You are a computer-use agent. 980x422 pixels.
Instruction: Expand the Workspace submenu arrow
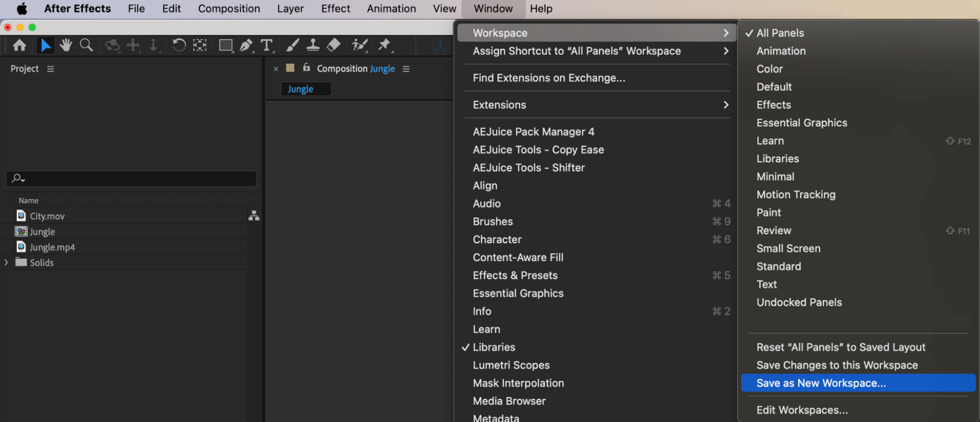click(x=726, y=33)
